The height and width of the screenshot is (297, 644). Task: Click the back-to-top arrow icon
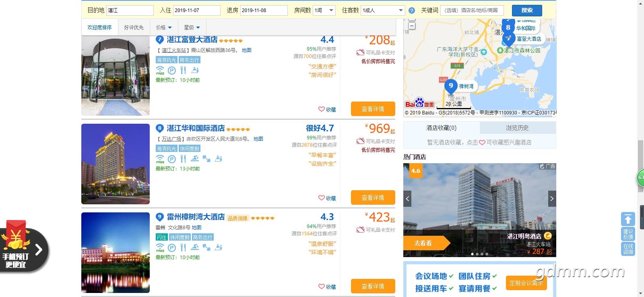(628, 219)
